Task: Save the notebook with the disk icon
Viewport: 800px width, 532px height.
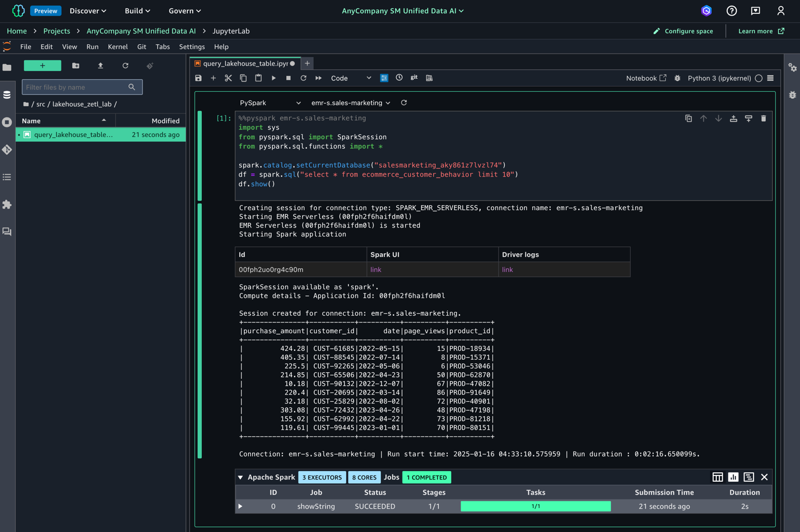Action: (x=198, y=78)
